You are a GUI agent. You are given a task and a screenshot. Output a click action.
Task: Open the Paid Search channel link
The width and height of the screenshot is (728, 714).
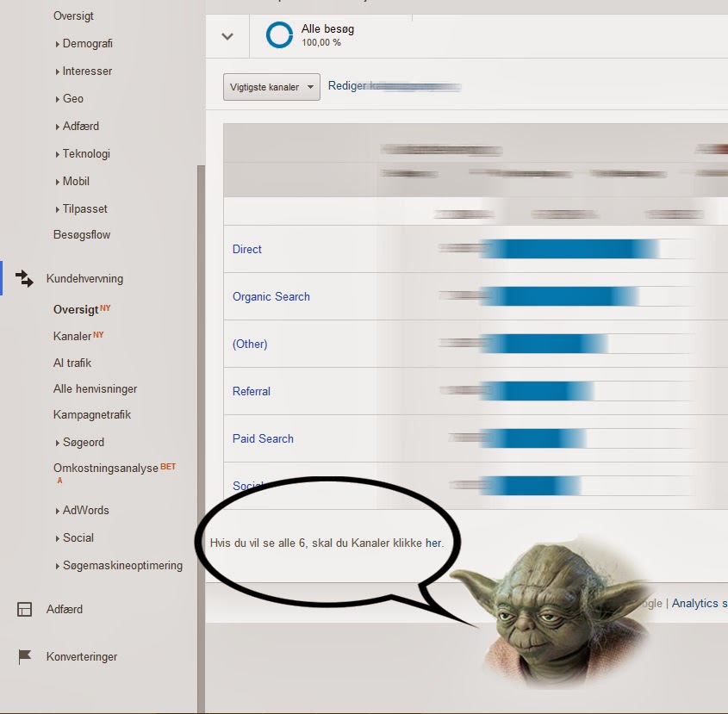pyautogui.click(x=263, y=438)
